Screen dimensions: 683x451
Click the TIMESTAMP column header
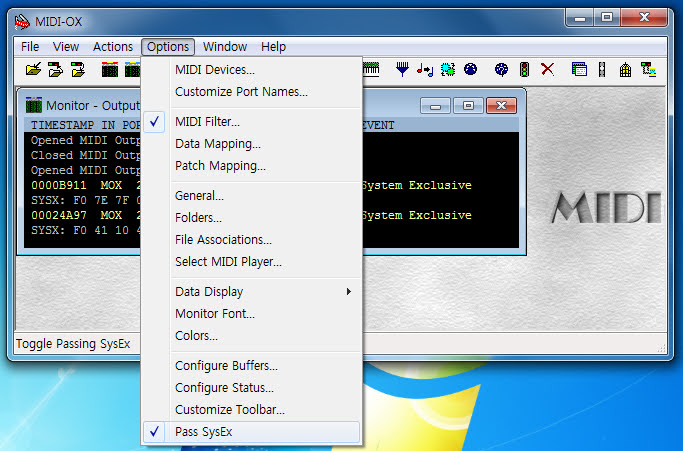[x=62, y=125]
